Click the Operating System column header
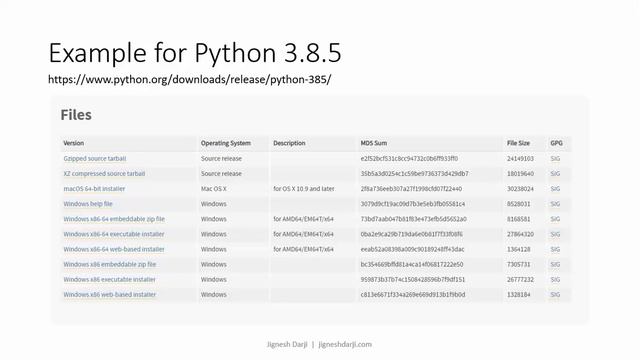Screen dimensions: 640x360 226,143
